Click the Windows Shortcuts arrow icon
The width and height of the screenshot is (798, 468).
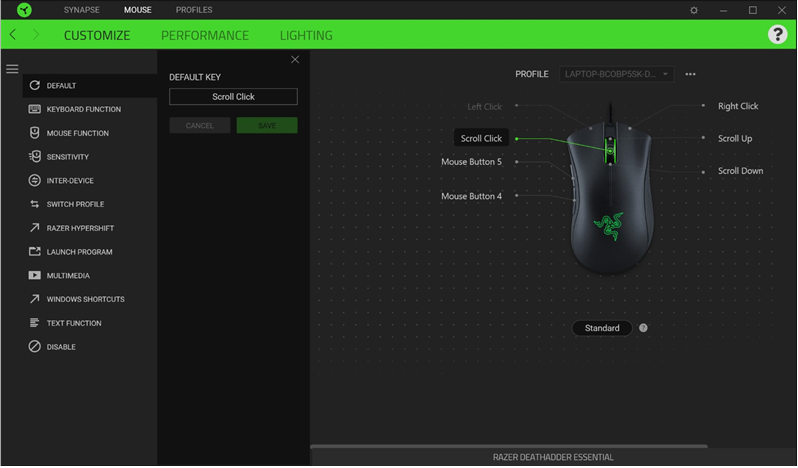(x=35, y=299)
